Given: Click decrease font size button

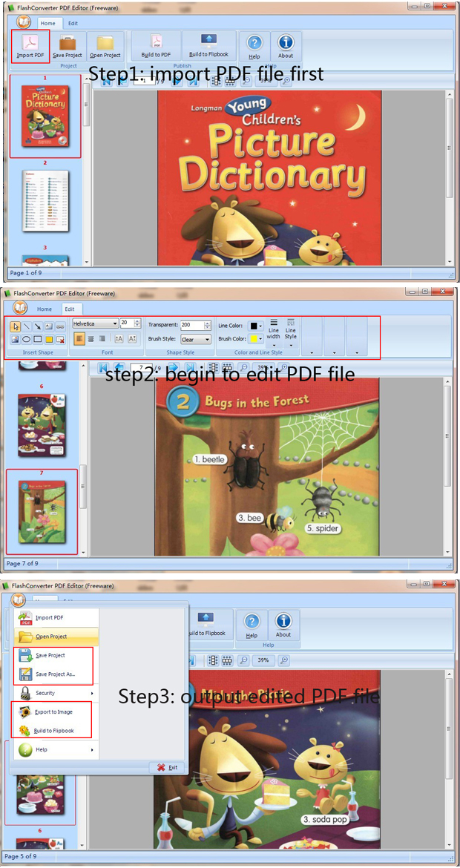Looking at the screenshot, I should 132,339.
